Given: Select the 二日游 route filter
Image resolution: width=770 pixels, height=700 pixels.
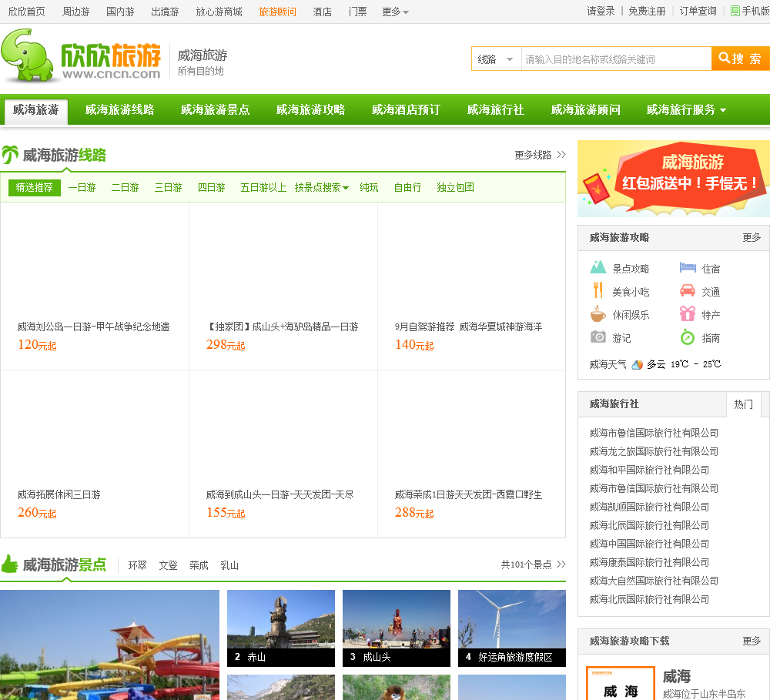Looking at the screenshot, I should tap(126, 187).
